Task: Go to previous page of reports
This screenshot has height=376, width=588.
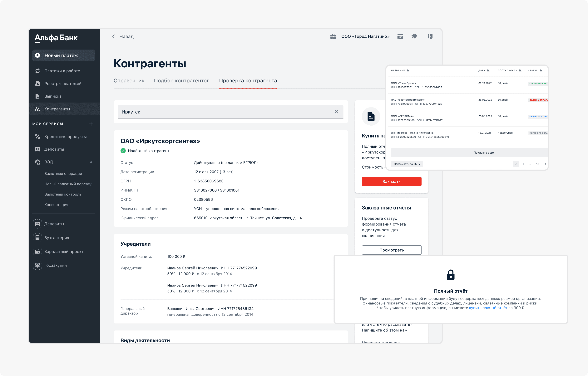Action: tap(516, 164)
